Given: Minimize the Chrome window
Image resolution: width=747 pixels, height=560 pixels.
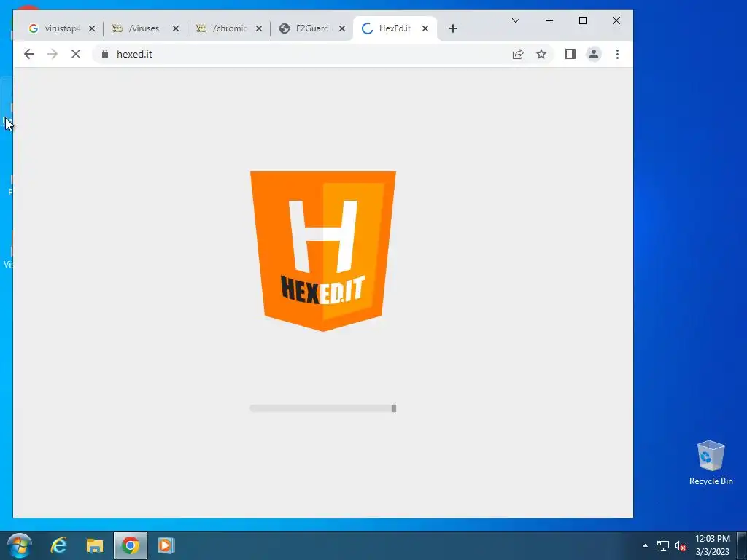Looking at the screenshot, I should (549, 20).
